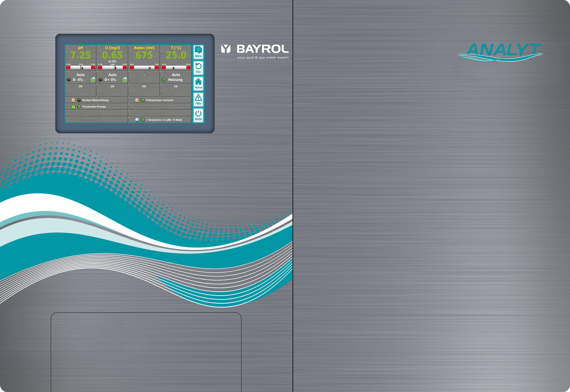The height and width of the screenshot is (392, 570).
Task: Toggle the Becken-Beleuchtung status LED
Action: [x=79, y=100]
